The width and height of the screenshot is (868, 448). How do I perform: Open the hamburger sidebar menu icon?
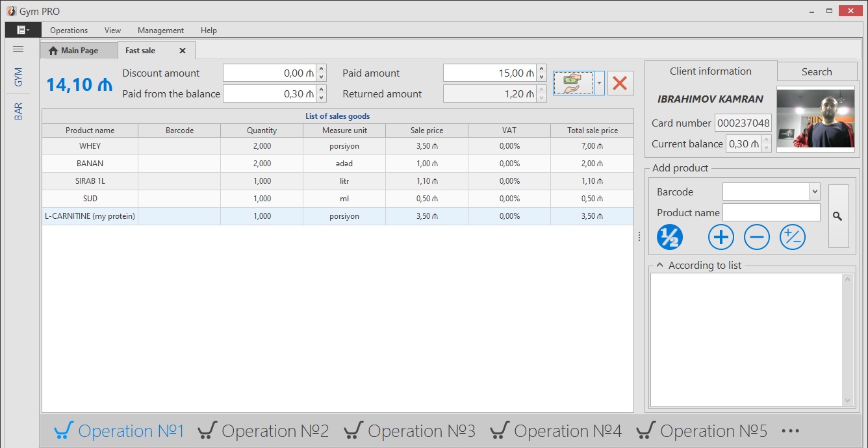[x=18, y=49]
